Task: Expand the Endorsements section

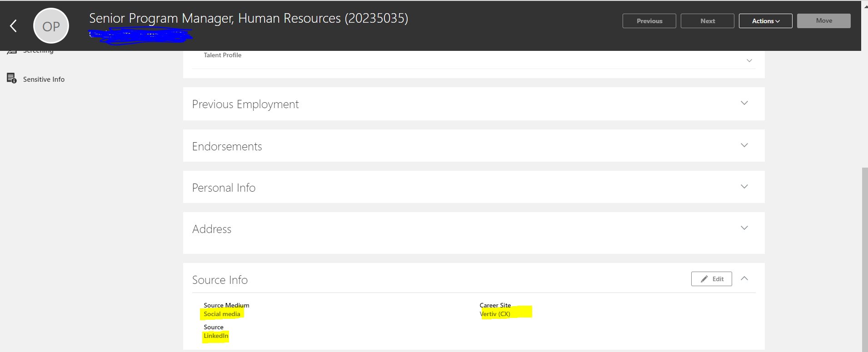Action: (x=744, y=145)
